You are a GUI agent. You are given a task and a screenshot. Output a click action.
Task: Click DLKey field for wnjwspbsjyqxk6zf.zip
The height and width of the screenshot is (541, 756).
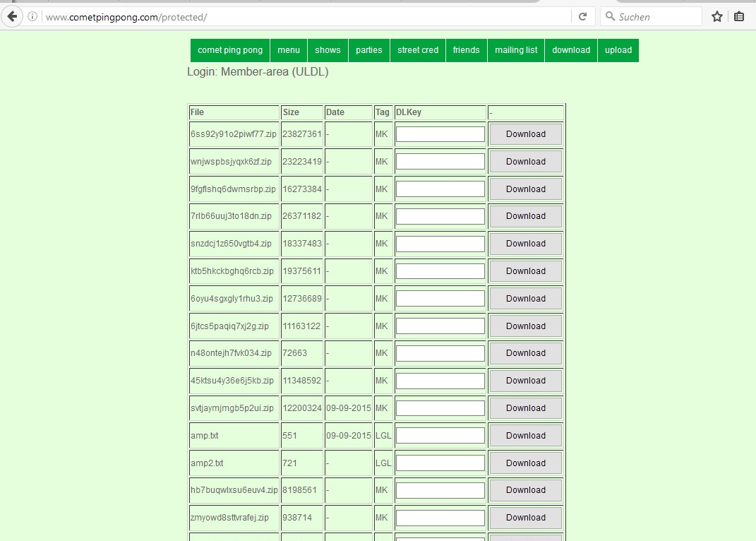440,162
